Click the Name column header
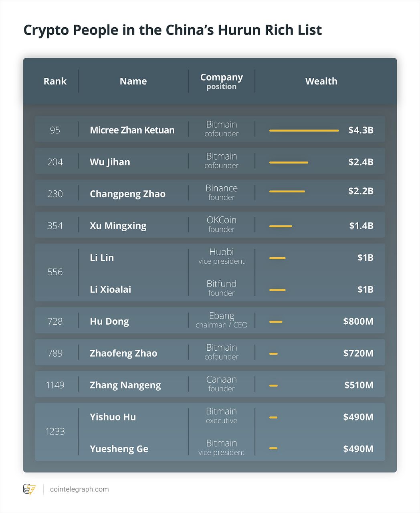 (133, 81)
